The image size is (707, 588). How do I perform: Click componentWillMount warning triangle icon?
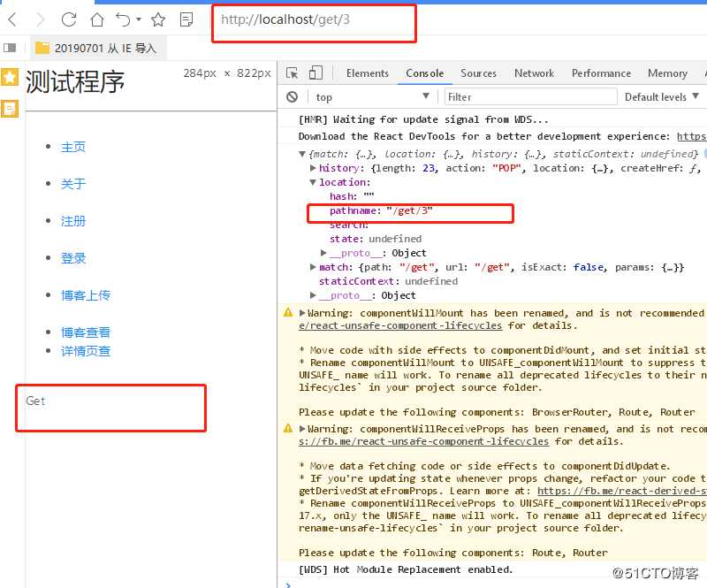[x=288, y=312]
